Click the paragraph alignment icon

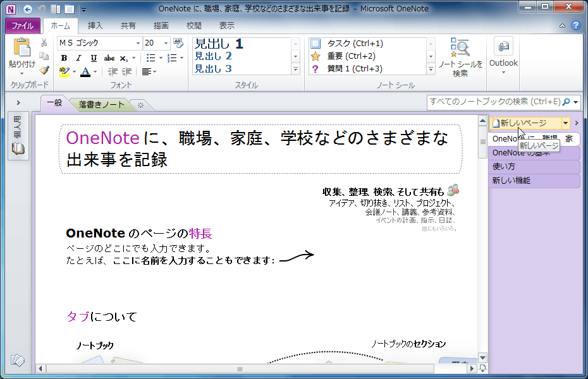[x=147, y=71]
